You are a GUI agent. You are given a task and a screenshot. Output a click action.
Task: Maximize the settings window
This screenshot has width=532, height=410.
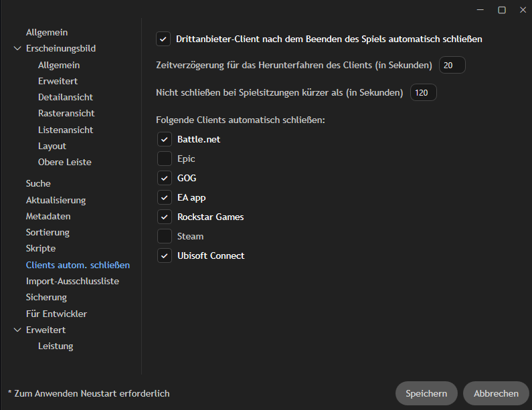click(502, 10)
